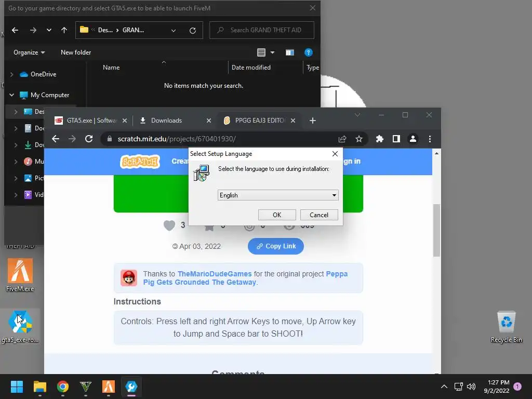Close the Select Setup Language dialog
This screenshot has width=532, height=399.
pos(335,154)
